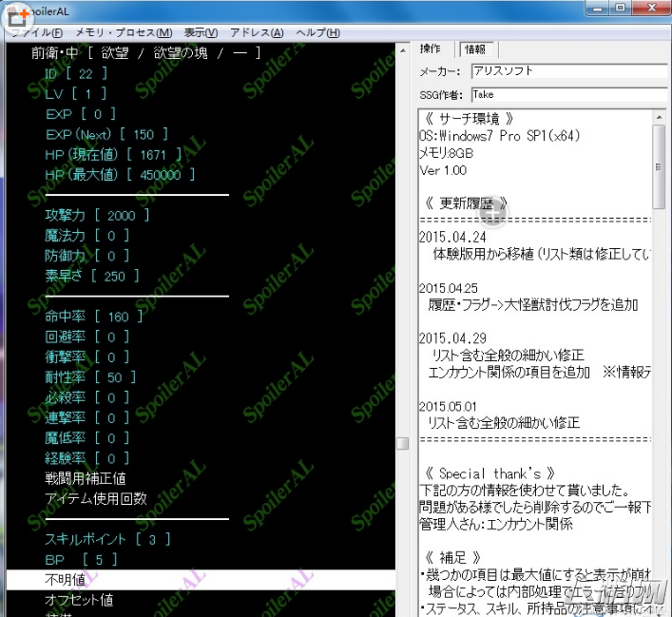This screenshot has width=672, height=617.
Task: Open the ファイル(F) menu
Action: point(37,33)
